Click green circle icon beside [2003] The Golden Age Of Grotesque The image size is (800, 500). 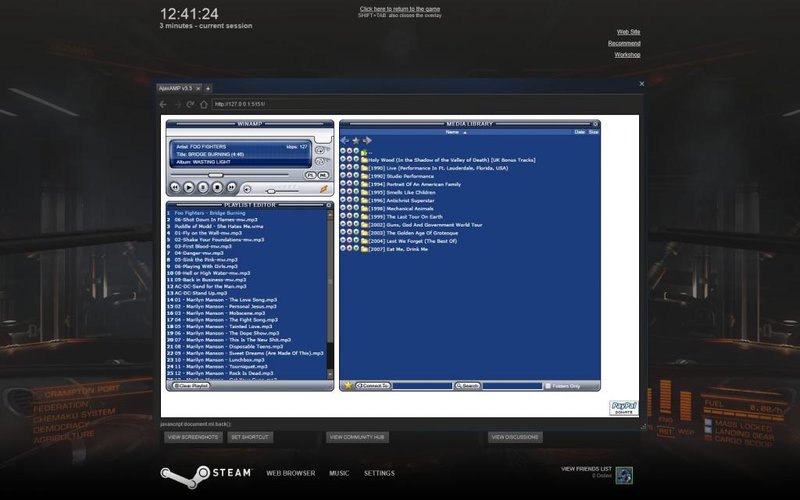356,233
